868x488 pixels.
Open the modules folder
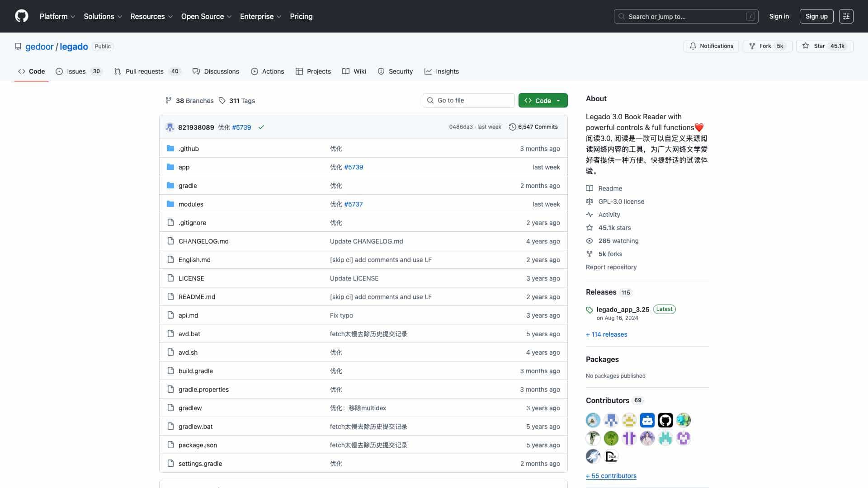pos(191,204)
